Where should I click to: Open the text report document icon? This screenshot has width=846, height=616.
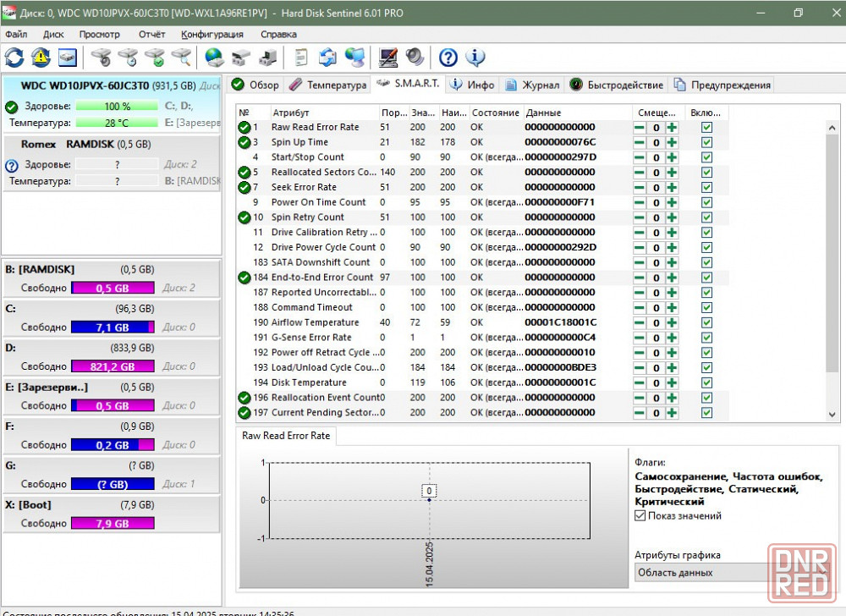tap(301, 58)
